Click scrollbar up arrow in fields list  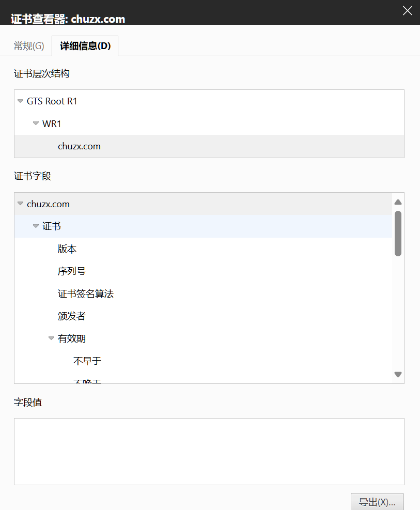(x=398, y=202)
